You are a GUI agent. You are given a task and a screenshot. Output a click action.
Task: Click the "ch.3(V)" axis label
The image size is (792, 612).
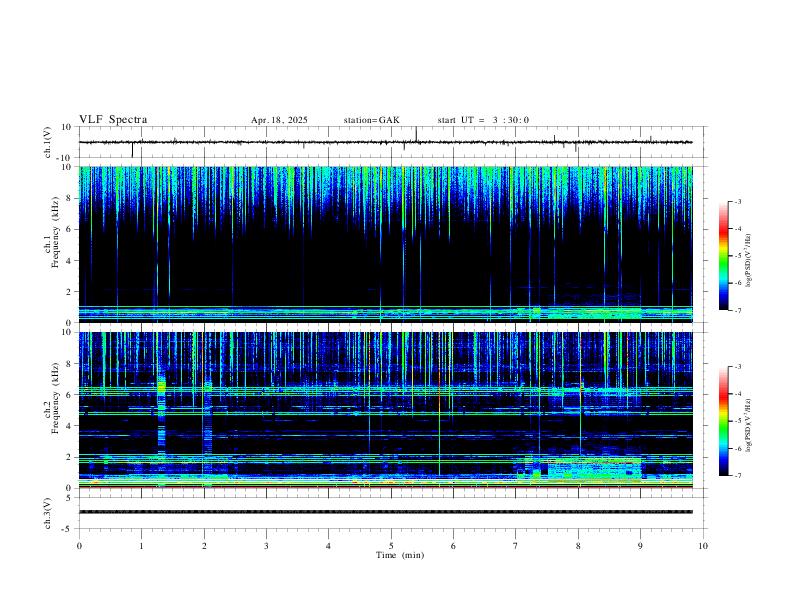(x=48, y=514)
